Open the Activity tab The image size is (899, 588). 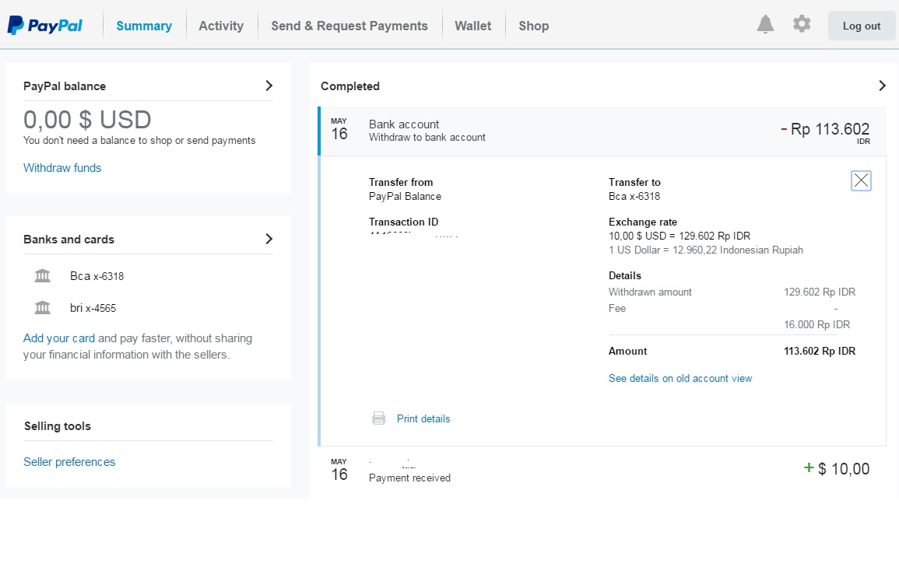tap(221, 26)
